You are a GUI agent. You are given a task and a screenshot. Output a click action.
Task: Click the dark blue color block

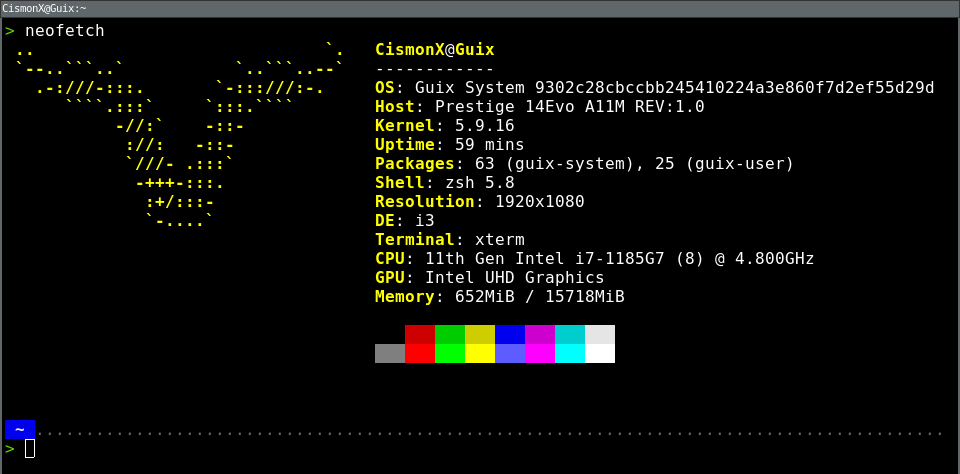click(x=510, y=334)
